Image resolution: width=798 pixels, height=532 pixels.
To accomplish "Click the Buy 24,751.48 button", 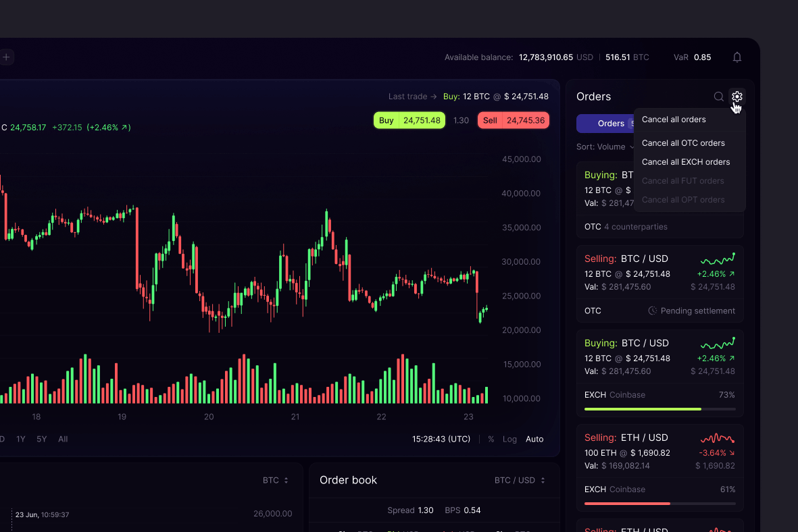I will coord(409,121).
